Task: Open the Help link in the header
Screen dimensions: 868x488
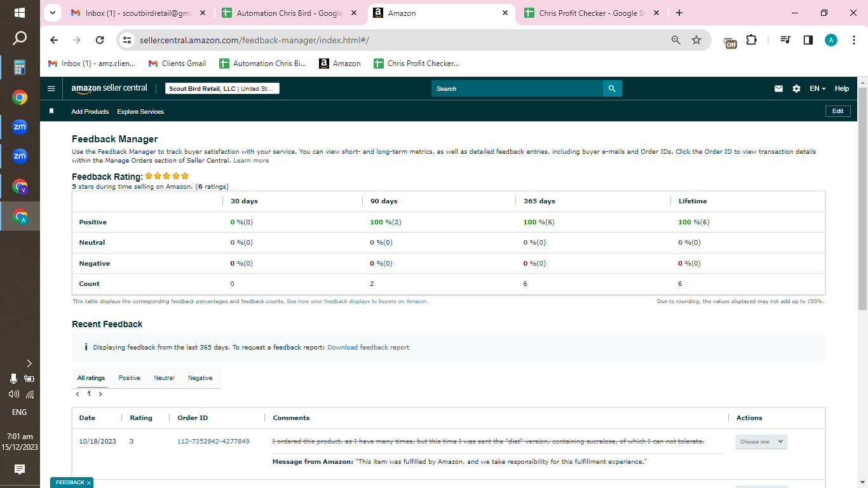Action: (841, 88)
